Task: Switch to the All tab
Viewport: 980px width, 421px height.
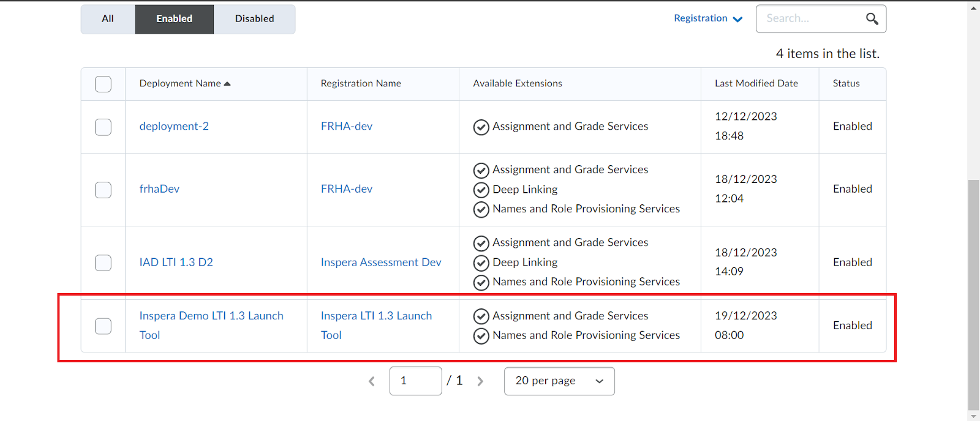Action: 108,19
